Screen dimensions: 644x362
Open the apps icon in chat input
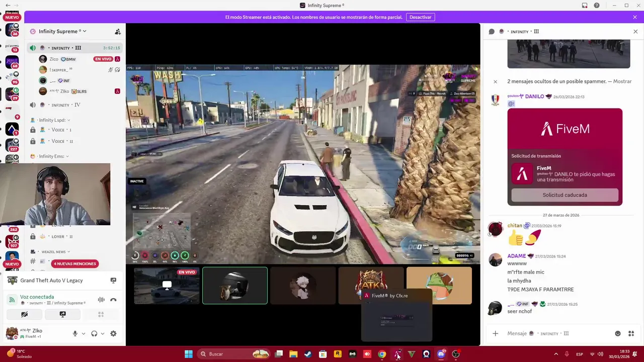pyautogui.click(x=631, y=333)
